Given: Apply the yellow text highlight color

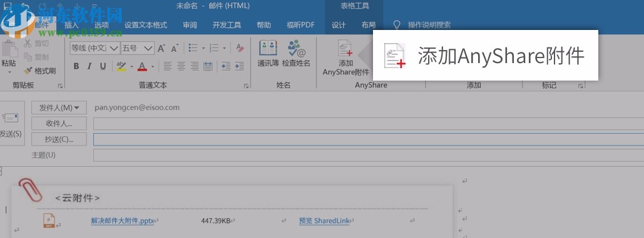Looking at the screenshot, I should point(121,66).
